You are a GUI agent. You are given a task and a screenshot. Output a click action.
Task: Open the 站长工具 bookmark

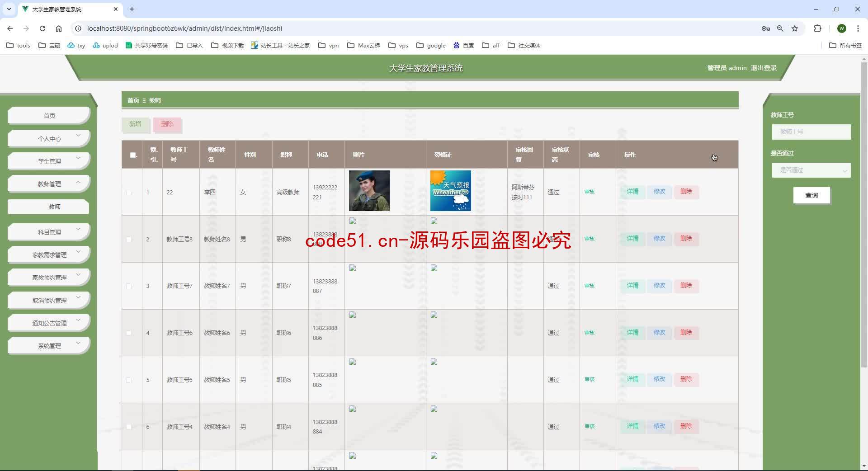coord(280,45)
